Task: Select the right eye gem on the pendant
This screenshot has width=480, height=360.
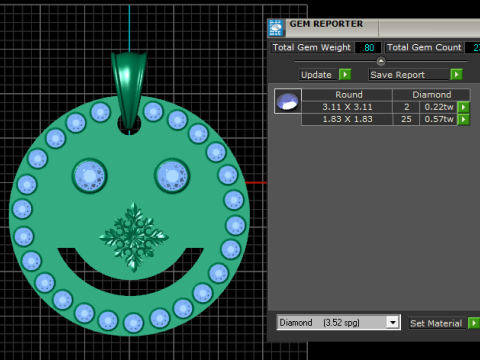Action: (x=172, y=176)
